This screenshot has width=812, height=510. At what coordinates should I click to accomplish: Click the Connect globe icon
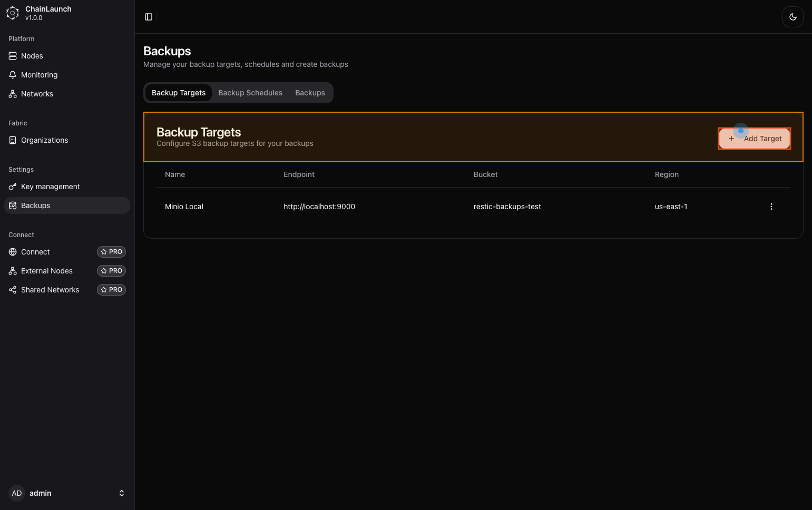(13, 252)
